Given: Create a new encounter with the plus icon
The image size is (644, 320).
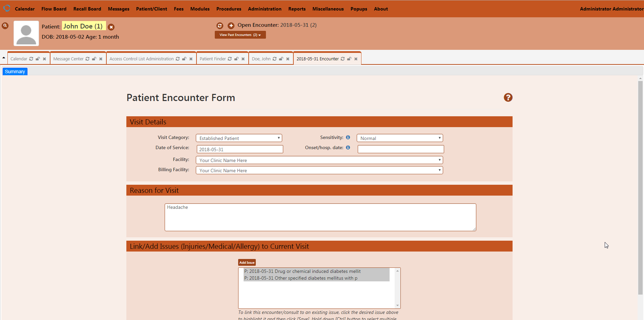Looking at the screenshot, I should (231, 25).
